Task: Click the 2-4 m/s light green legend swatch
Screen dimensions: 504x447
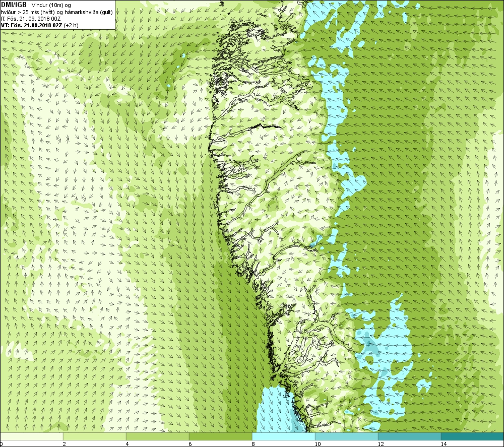Action: click(95, 436)
